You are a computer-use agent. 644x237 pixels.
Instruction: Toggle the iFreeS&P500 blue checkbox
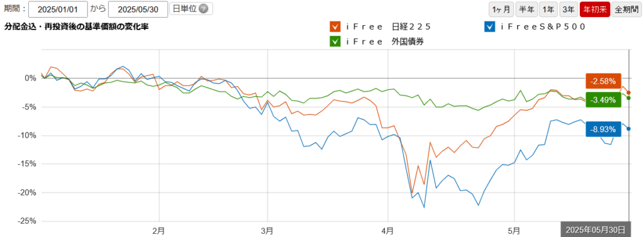click(490, 27)
